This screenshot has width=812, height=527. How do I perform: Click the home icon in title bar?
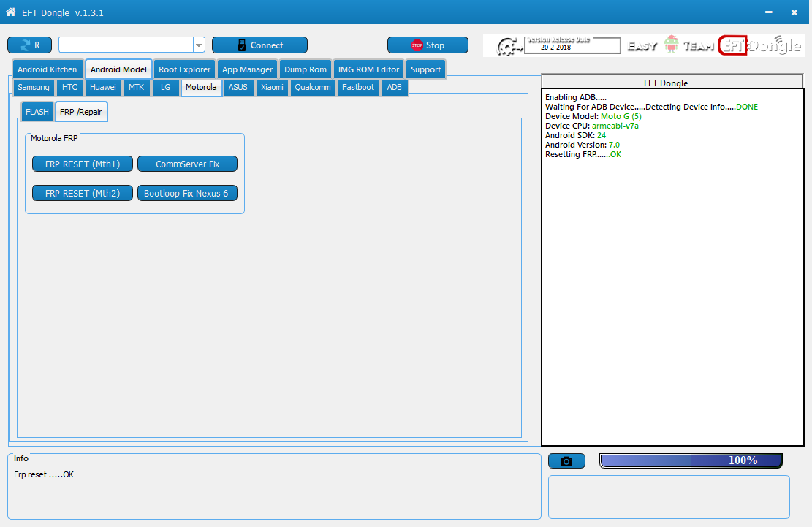pos(10,12)
